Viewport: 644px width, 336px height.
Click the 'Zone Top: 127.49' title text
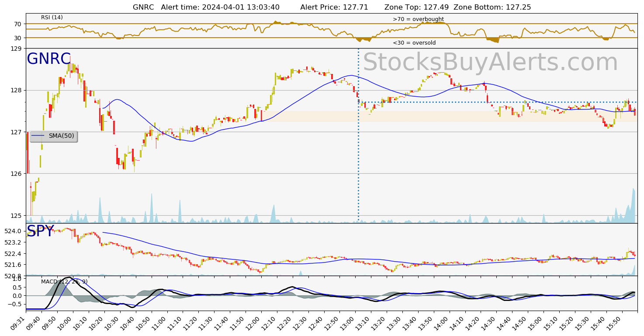click(x=415, y=7)
